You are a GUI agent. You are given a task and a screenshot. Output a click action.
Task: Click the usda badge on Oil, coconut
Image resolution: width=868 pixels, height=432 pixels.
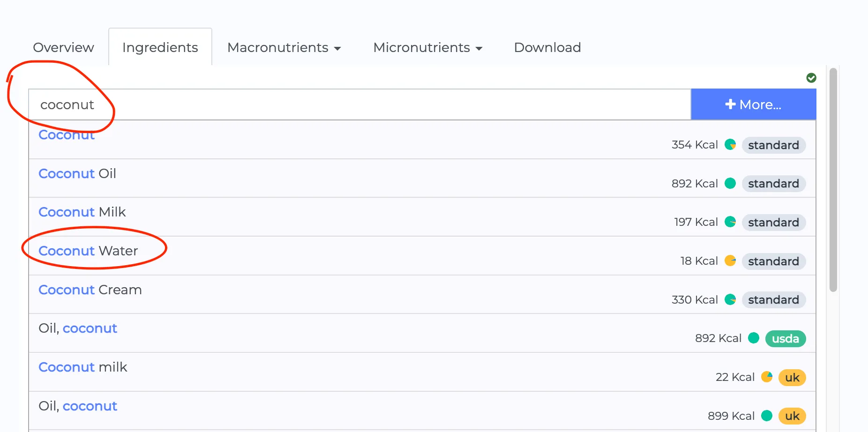(x=785, y=338)
